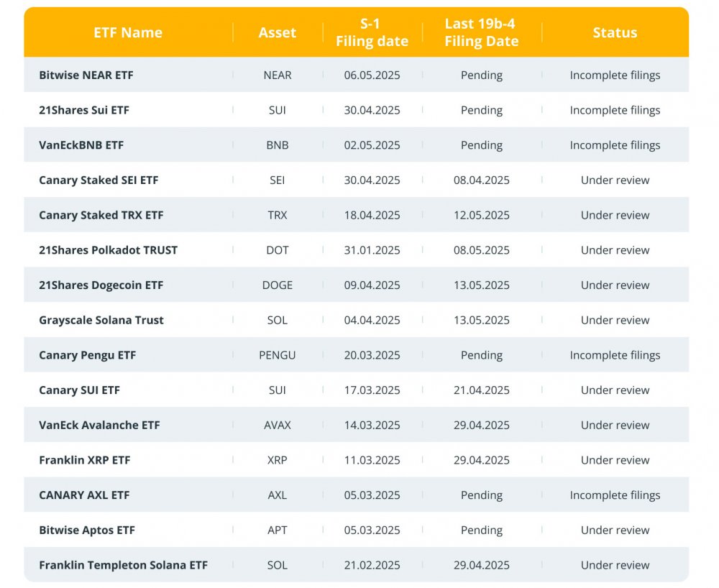Select Incomplete filings for CANARY AXL ETF
This screenshot has width=719, height=588.
(615, 495)
